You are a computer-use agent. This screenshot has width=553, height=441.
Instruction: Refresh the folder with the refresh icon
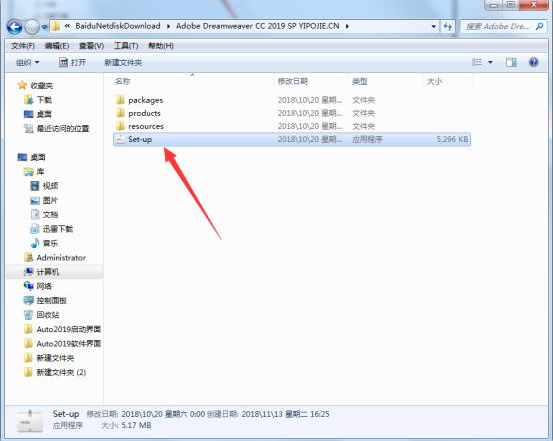pyautogui.click(x=448, y=26)
